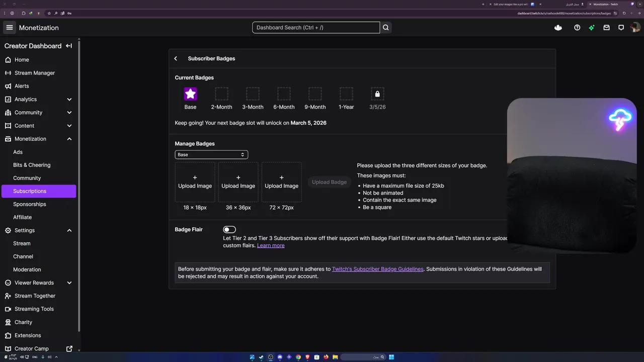The height and width of the screenshot is (362, 644).
Task: Open the help question mark icon
Action: point(577,28)
